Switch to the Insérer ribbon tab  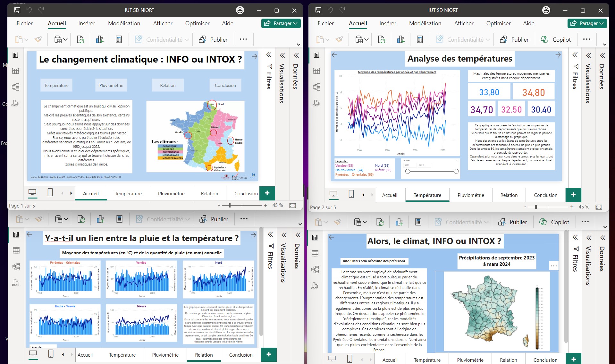86,23
